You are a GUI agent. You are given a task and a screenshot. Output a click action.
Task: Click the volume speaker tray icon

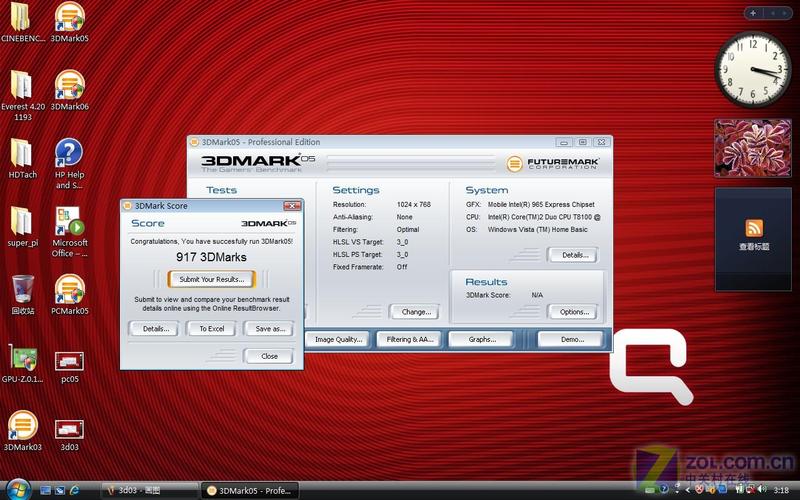[762, 489]
